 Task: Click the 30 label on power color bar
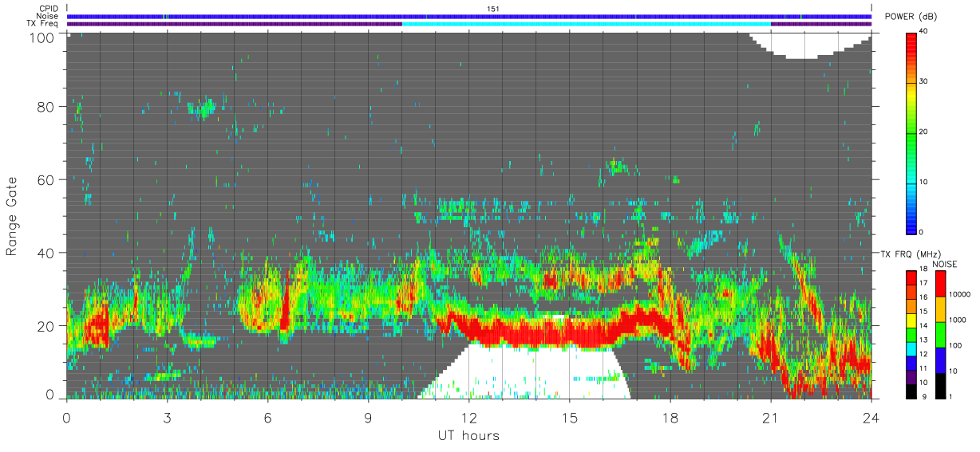pyautogui.click(x=924, y=82)
